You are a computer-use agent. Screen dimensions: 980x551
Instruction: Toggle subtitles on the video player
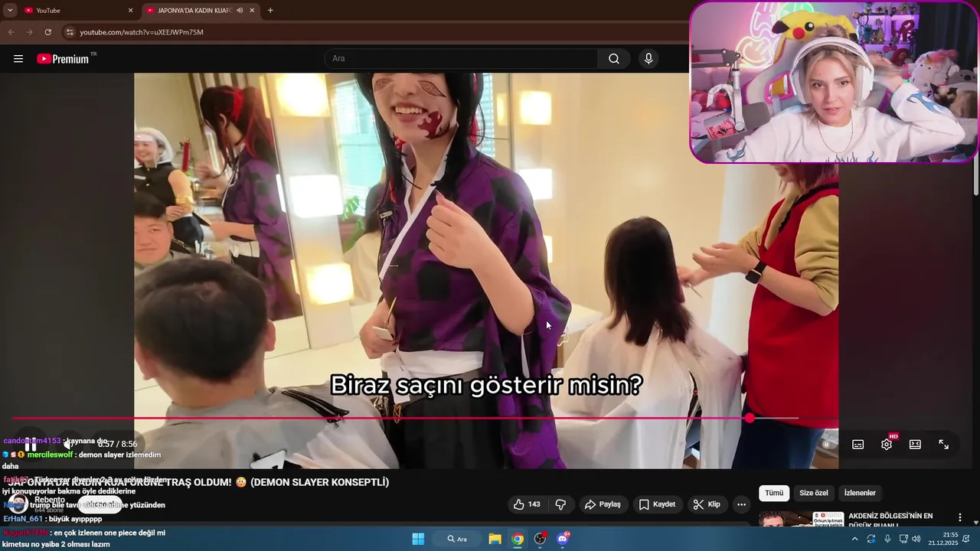pos(858,445)
